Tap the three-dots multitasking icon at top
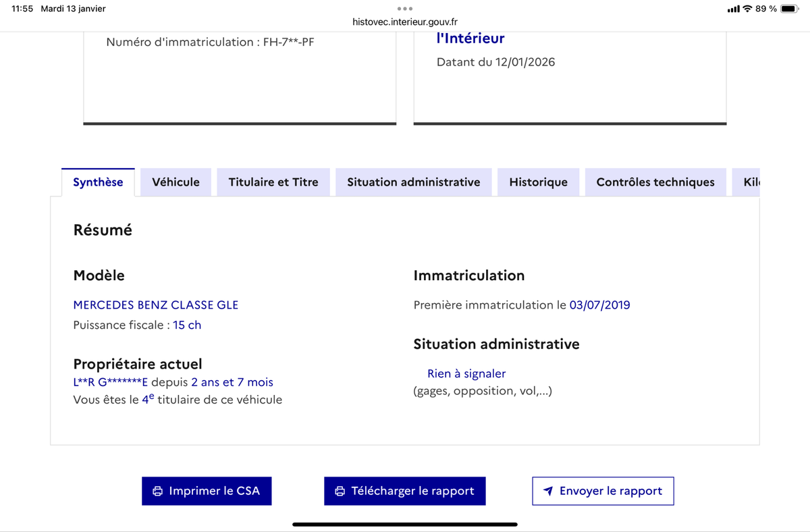Screen dimensions: 810x532 coord(405,9)
